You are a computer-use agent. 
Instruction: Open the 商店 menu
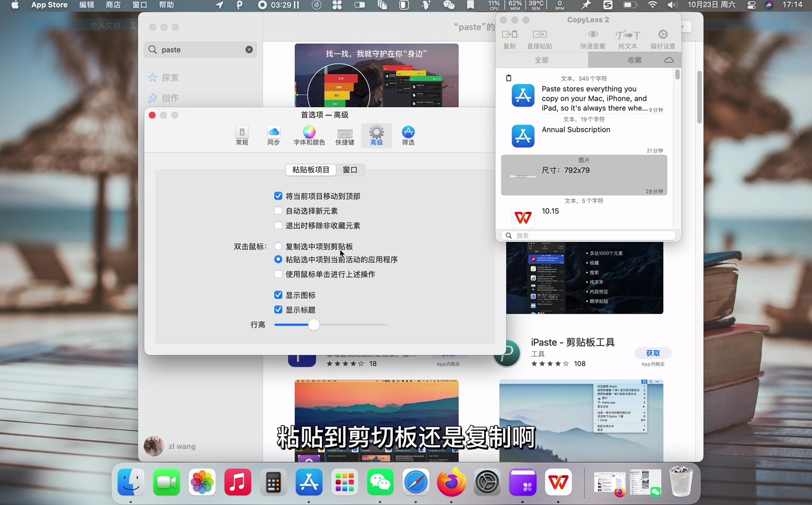[x=113, y=5]
